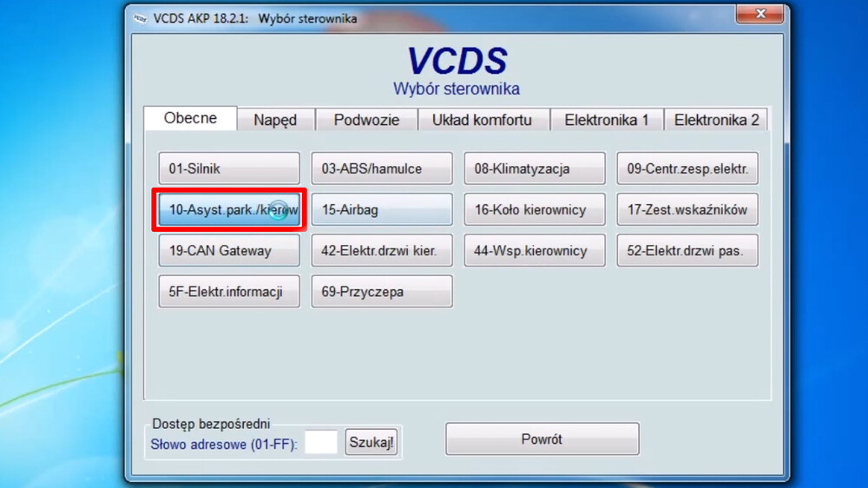Click the Słowo adresowe input field
Image resolution: width=868 pixels, height=488 pixels.
pos(321,443)
